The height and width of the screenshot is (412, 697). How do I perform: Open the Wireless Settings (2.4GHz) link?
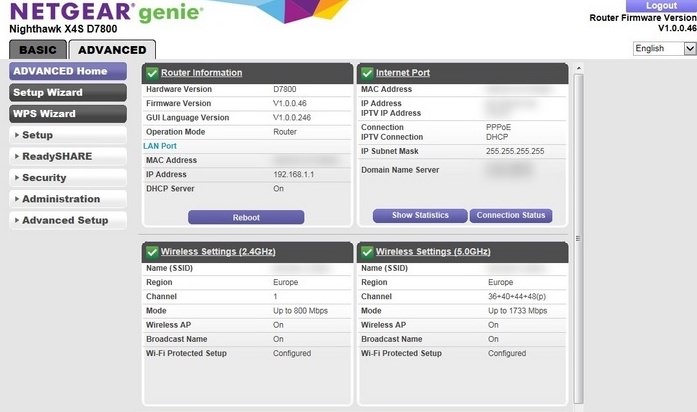(218, 252)
